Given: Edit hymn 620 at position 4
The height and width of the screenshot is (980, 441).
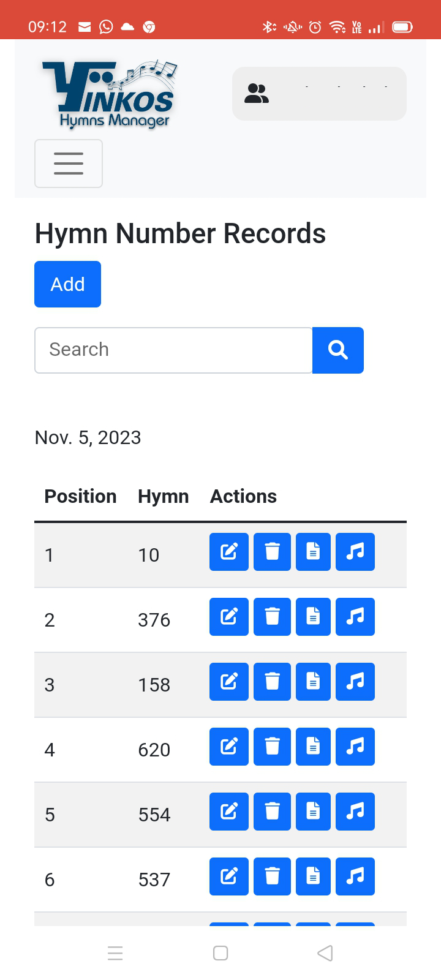Looking at the screenshot, I should [x=229, y=747].
